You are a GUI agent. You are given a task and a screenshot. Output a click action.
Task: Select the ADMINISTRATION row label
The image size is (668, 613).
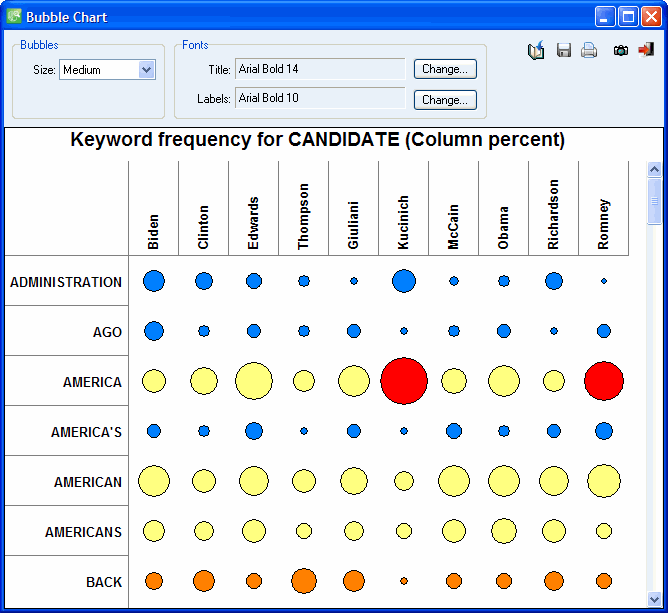coord(66,282)
